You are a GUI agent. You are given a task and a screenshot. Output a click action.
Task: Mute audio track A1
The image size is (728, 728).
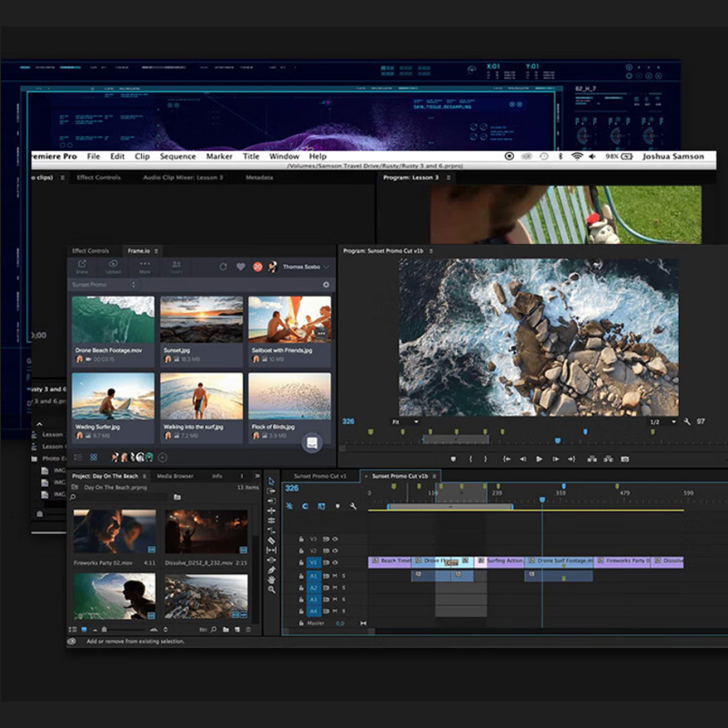click(335, 575)
